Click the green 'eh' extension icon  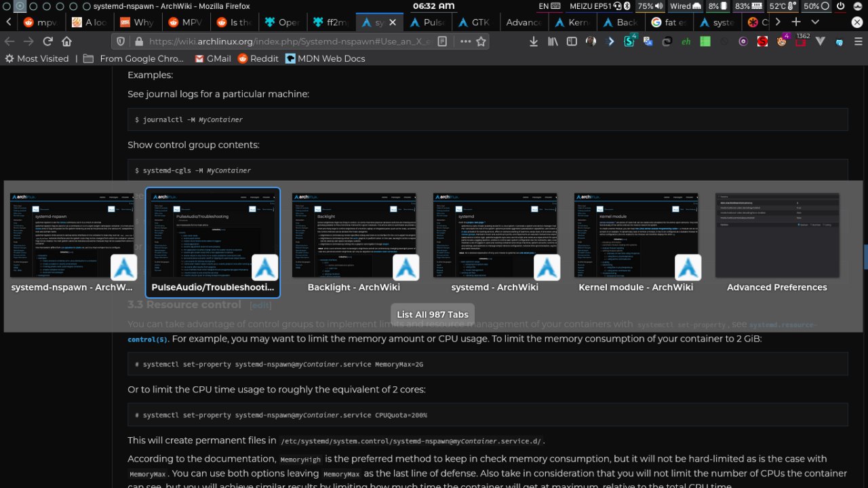tap(686, 41)
